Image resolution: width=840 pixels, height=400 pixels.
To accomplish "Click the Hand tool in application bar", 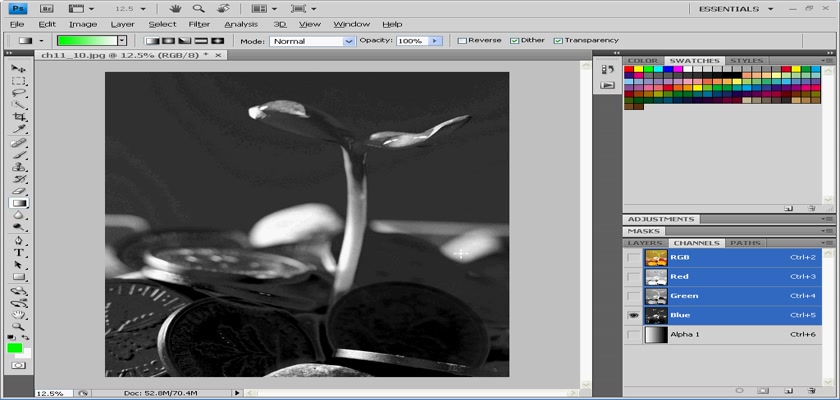I will 175,9.
